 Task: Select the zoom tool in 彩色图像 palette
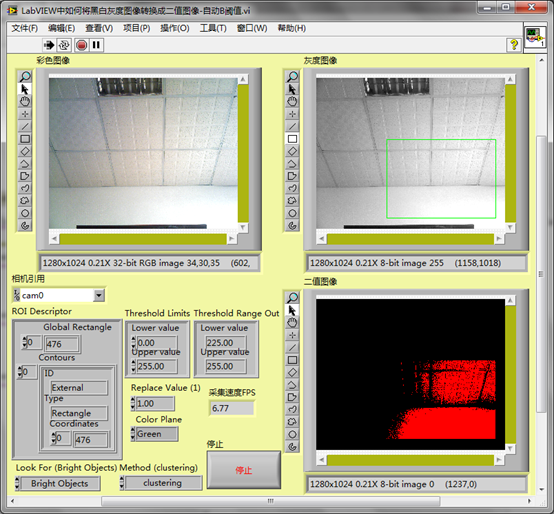pyautogui.click(x=25, y=76)
